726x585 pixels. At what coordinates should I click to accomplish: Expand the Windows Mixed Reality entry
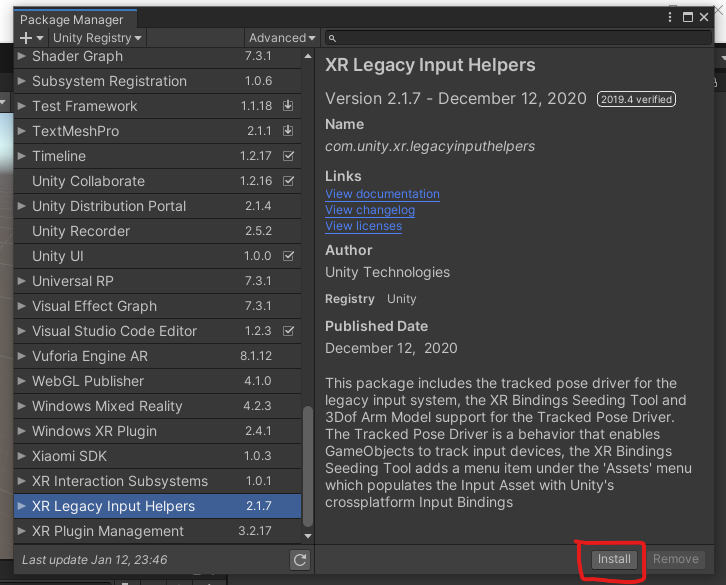coord(21,406)
